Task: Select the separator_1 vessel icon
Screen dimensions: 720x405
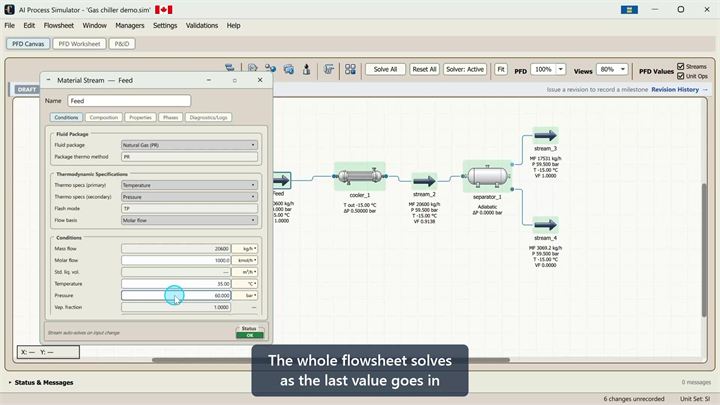Action: tap(487, 176)
